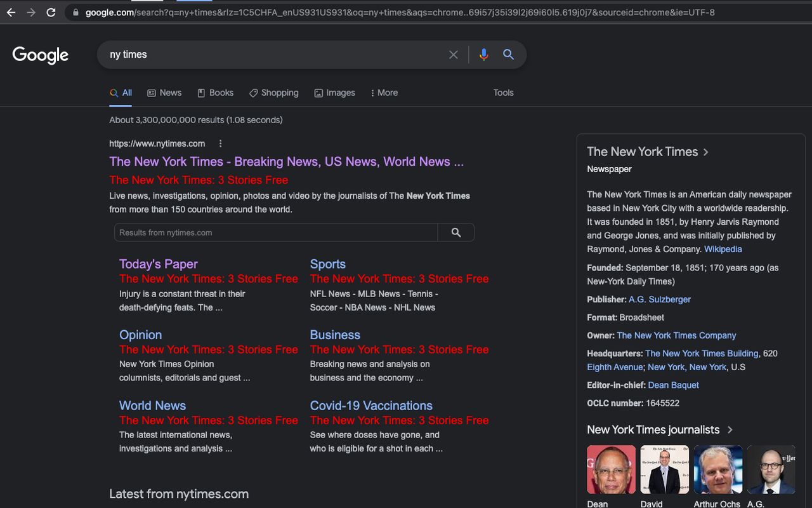Follow the Wikipedia link in the knowledge panel
This screenshot has height=508, width=812.
(723, 250)
